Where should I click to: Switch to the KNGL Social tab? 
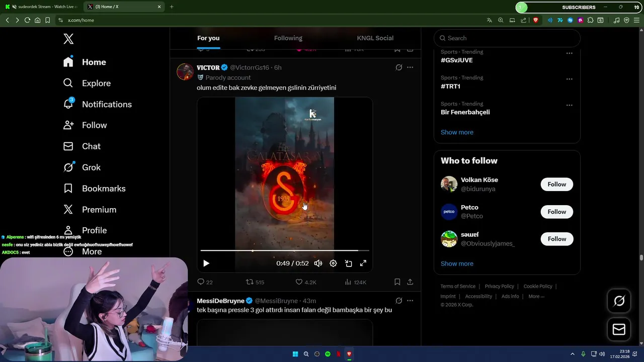click(375, 38)
